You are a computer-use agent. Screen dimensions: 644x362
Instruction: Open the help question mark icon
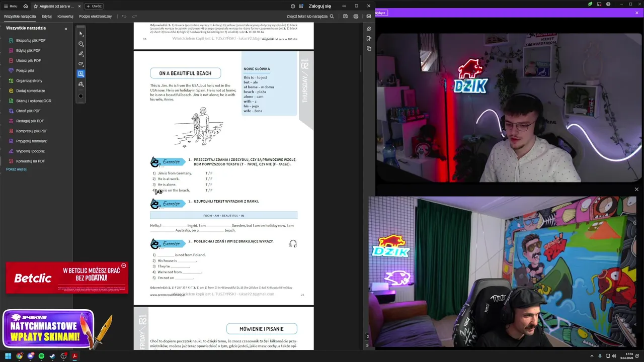click(293, 6)
